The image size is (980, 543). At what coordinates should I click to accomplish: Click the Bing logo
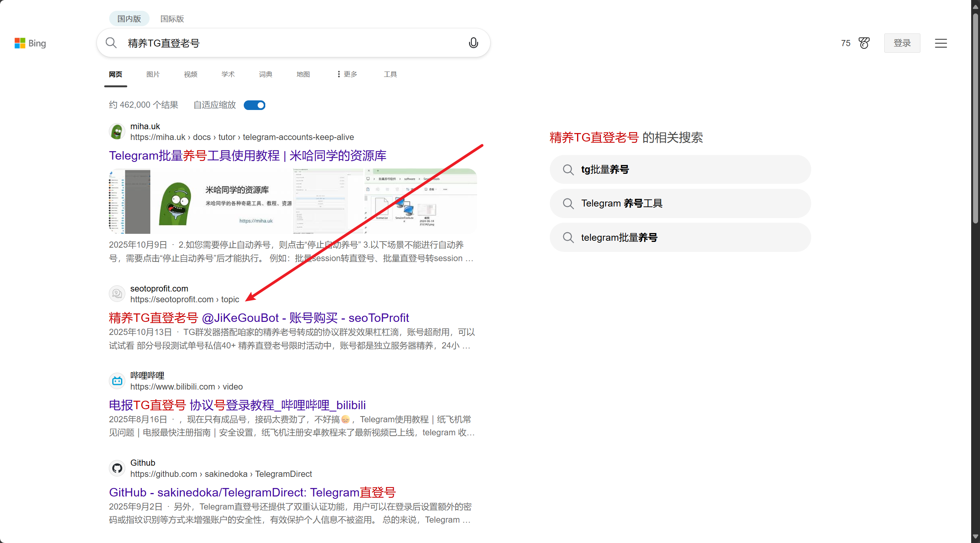pyautogui.click(x=30, y=43)
